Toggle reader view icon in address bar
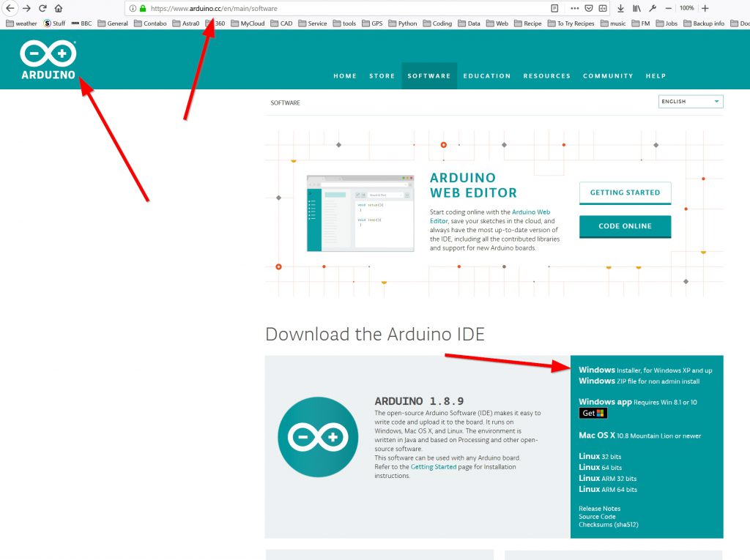Viewport: 750px width, 560px height. pos(554,8)
